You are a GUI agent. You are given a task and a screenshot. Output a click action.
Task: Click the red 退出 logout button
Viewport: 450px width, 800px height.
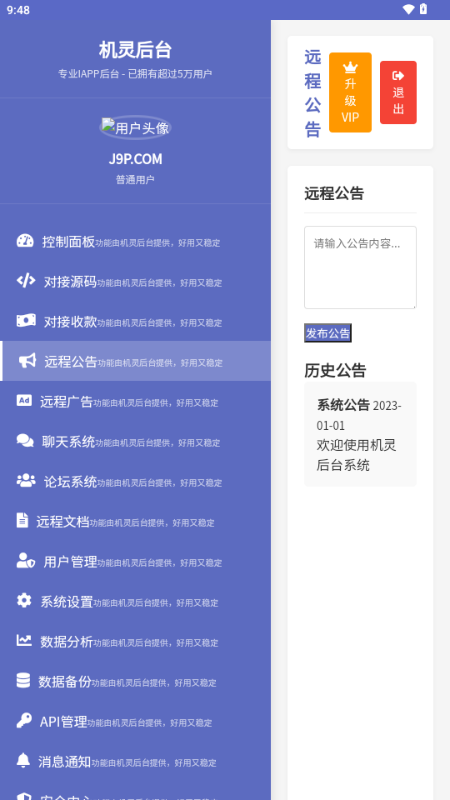[x=398, y=92]
